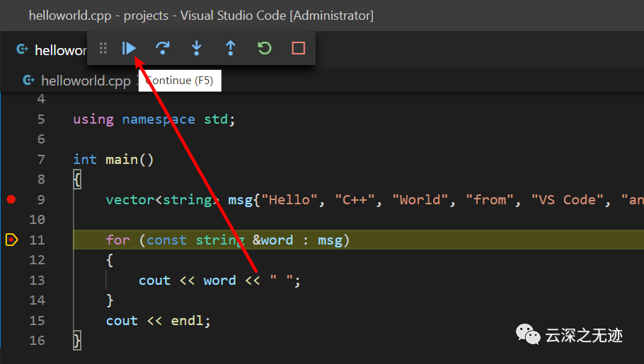Click helloworld.cpp in the breadcrumb
This screenshot has height=364, width=644.
(x=86, y=81)
